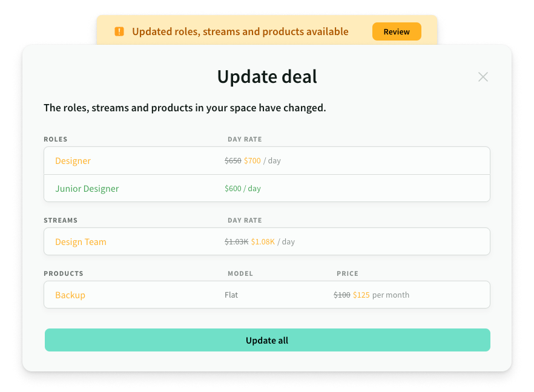Image resolution: width=534 pixels, height=392 pixels.
Task: Click the new $125 Backup price
Action: [x=361, y=295]
